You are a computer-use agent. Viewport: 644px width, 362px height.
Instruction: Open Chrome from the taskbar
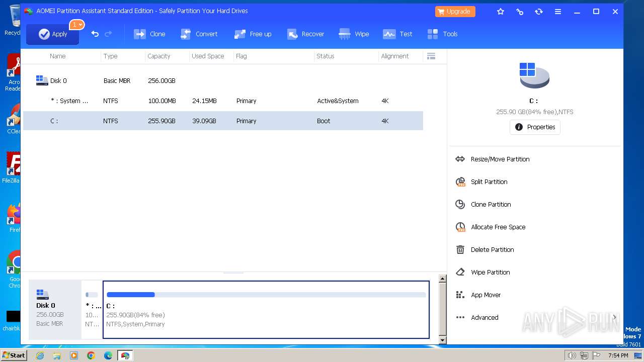(x=91, y=355)
